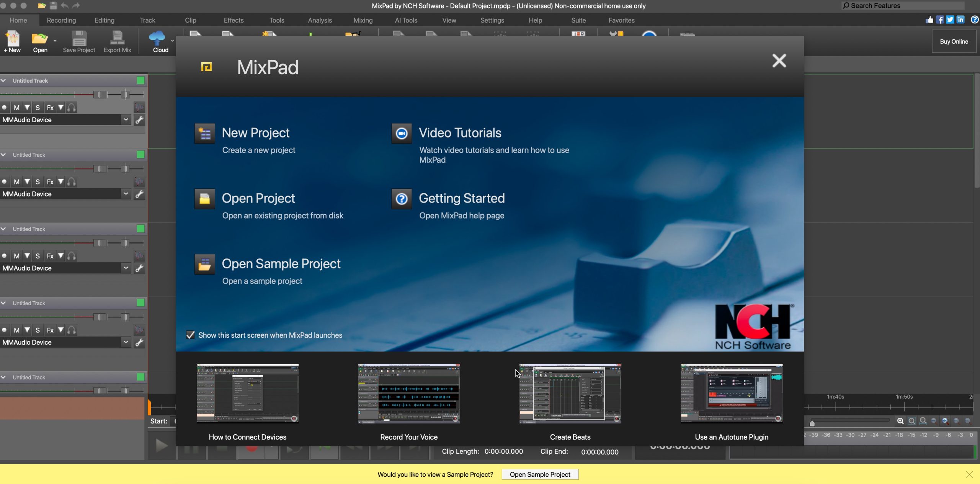The image size is (980, 484).
Task: Open third track's wrench device settings
Action: pos(139,268)
